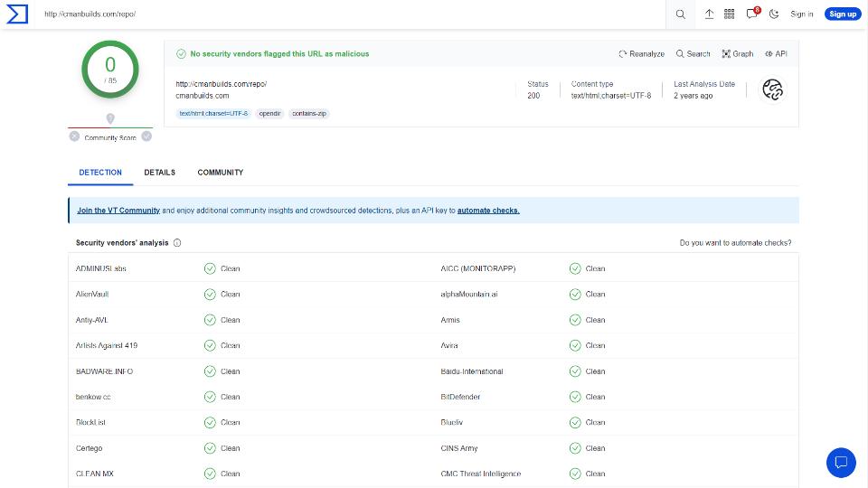
Task: Click the opendir tag
Action: pyautogui.click(x=269, y=114)
